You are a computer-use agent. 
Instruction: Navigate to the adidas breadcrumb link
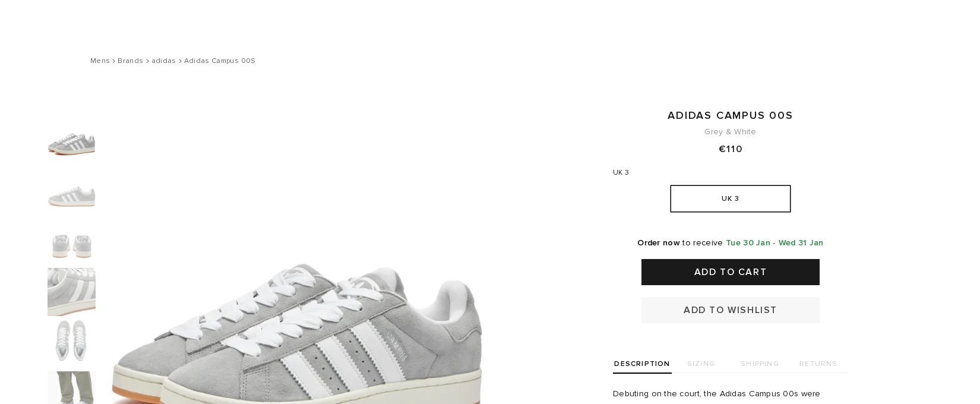(x=163, y=61)
